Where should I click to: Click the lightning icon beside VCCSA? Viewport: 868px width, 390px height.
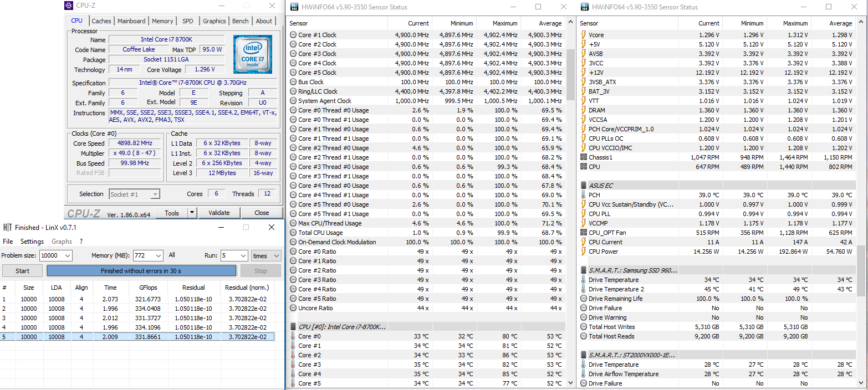point(583,120)
